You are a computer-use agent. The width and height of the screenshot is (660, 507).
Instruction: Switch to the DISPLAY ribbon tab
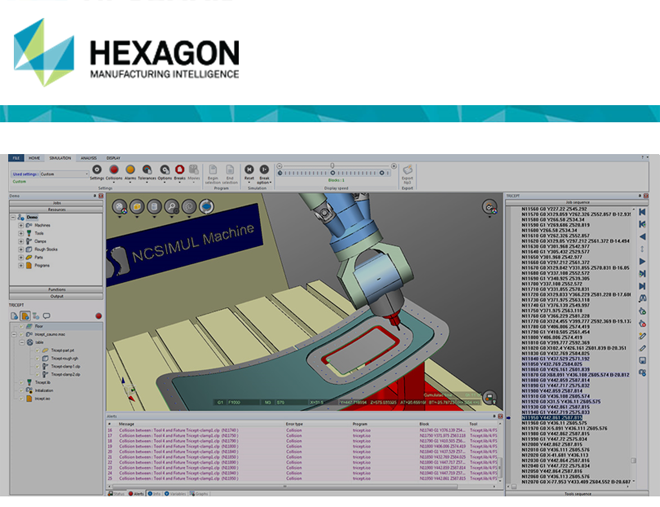tap(113, 158)
